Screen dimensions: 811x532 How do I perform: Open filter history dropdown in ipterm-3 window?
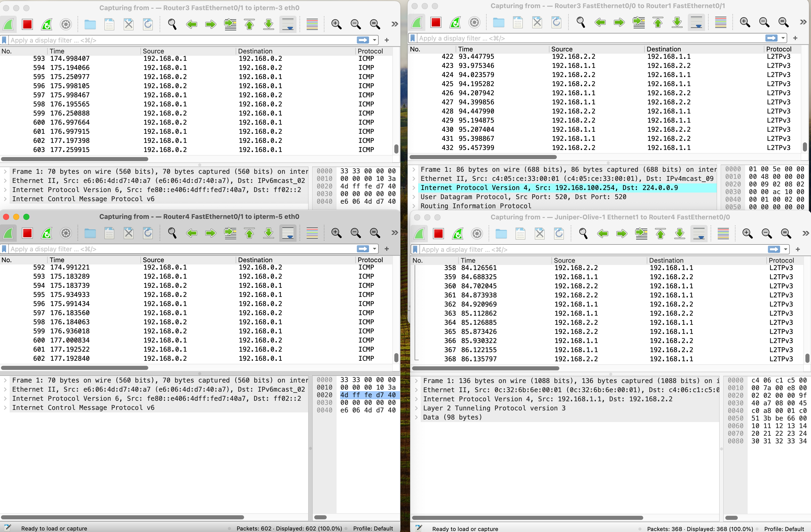(x=375, y=40)
